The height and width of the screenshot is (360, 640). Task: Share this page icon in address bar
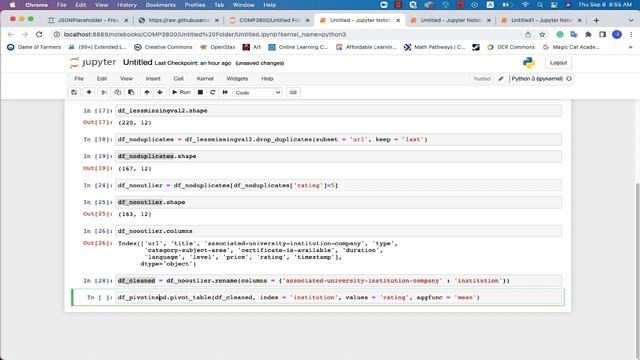tap(528, 34)
